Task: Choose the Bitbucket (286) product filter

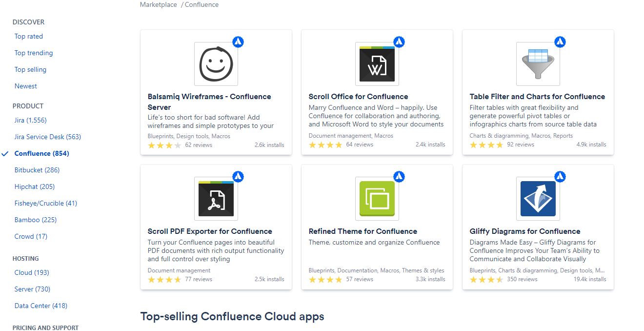Action: click(37, 170)
